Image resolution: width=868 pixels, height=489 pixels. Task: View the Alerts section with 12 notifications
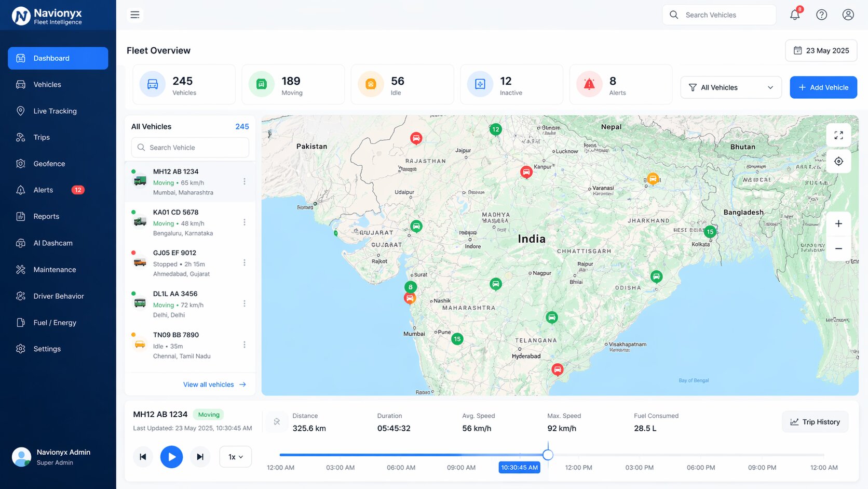tap(43, 190)
